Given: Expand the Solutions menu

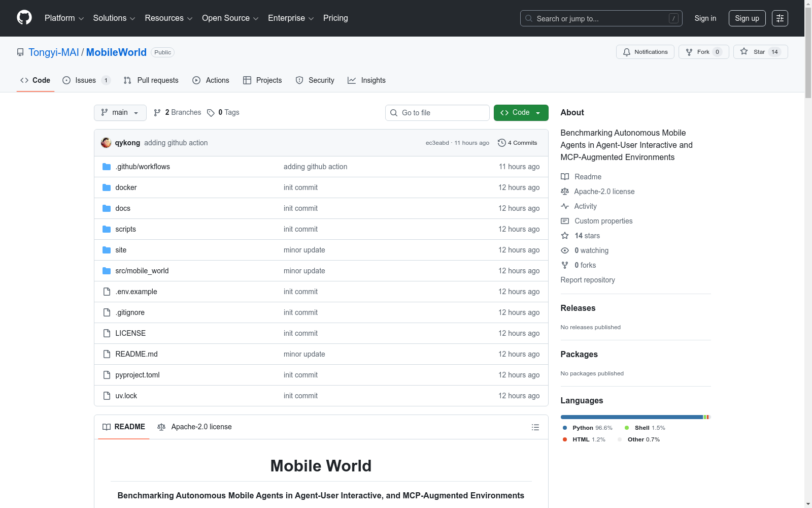Looking at the screenshot, I should (114, 18).
